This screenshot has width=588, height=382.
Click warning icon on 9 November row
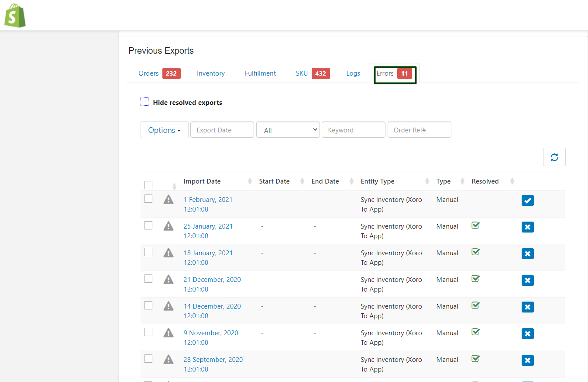[x=168, y=333]
